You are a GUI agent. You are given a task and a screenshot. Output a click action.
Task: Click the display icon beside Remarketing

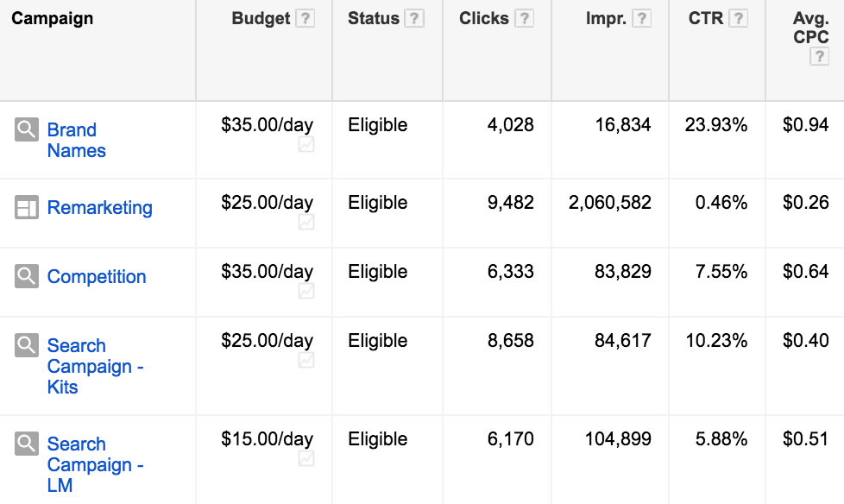(x=27, y=208)
